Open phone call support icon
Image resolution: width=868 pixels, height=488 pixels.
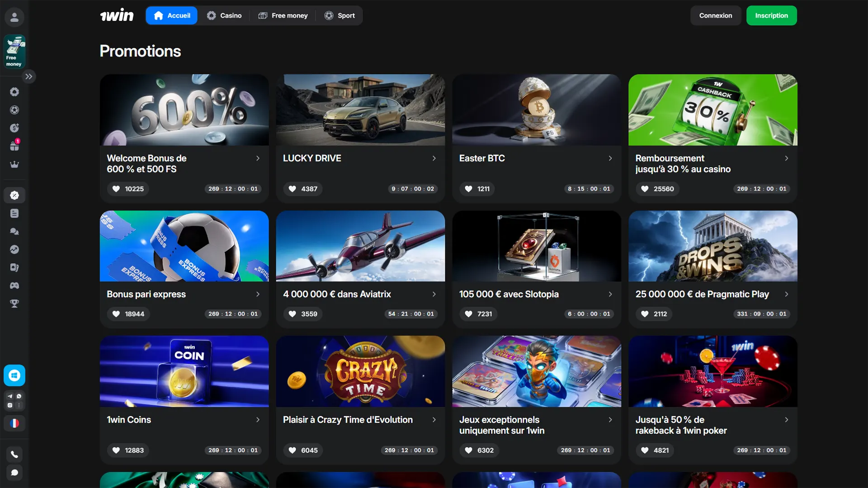coord(14,455)
